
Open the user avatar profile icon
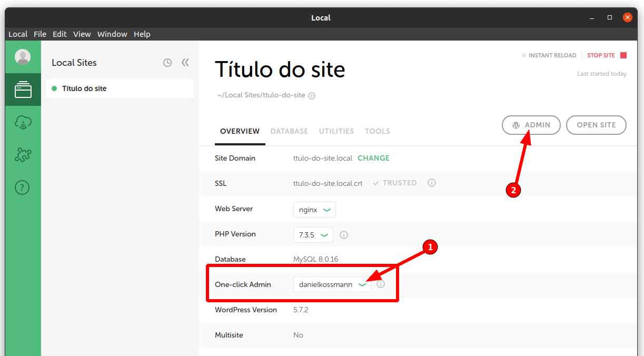click(23, 57)
